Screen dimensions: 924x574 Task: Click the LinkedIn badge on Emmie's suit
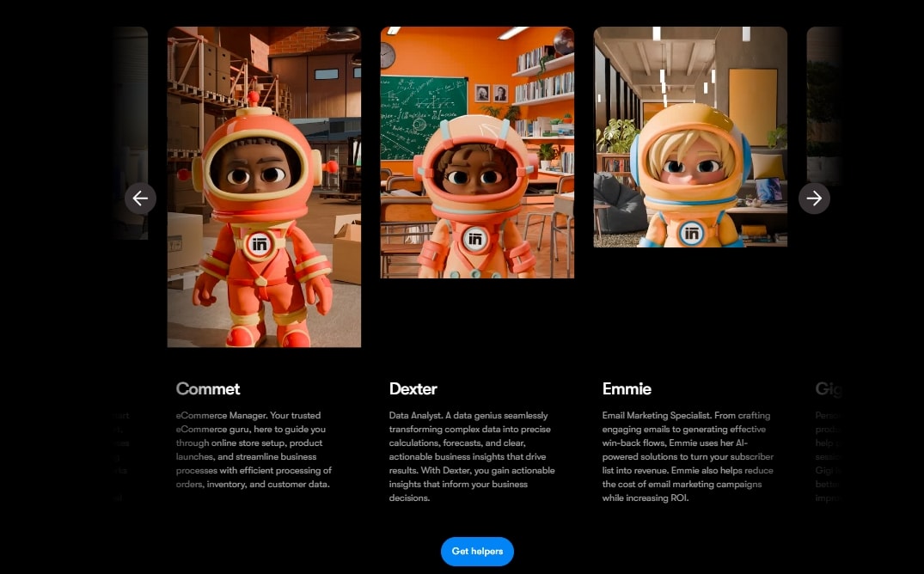tap(693, 230)
